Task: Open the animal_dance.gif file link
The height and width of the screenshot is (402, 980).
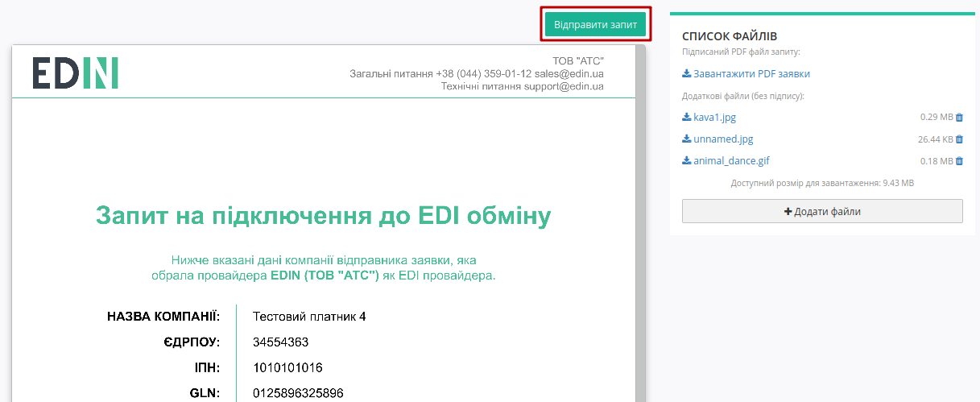Action: tap(731, 160)
